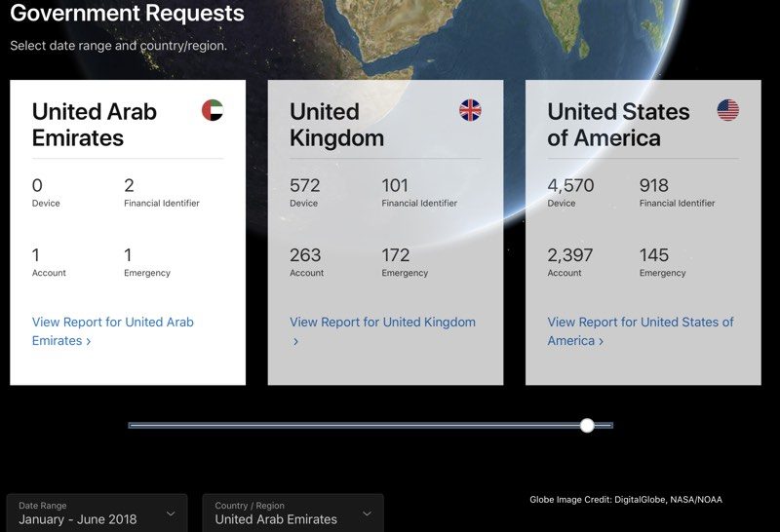Click the United Kingdom flag icon
Screen dimensions: 780x532
point(470,110)
